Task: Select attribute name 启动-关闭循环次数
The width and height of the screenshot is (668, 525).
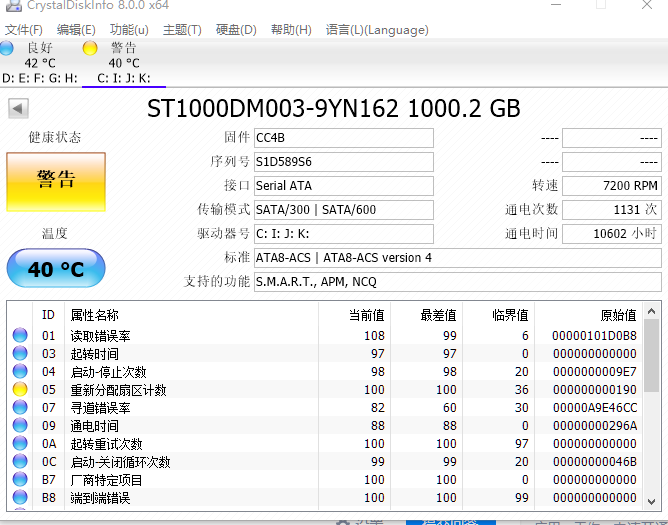Action: click(120, 462)
